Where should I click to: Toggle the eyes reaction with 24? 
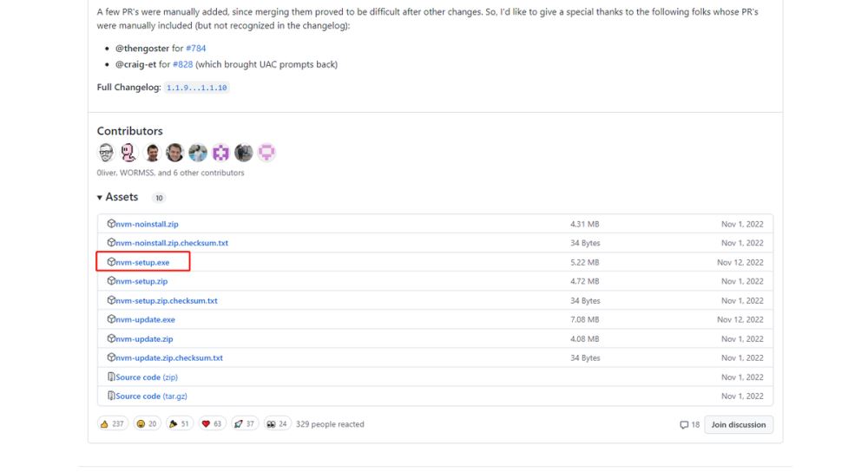pos(278,424)
